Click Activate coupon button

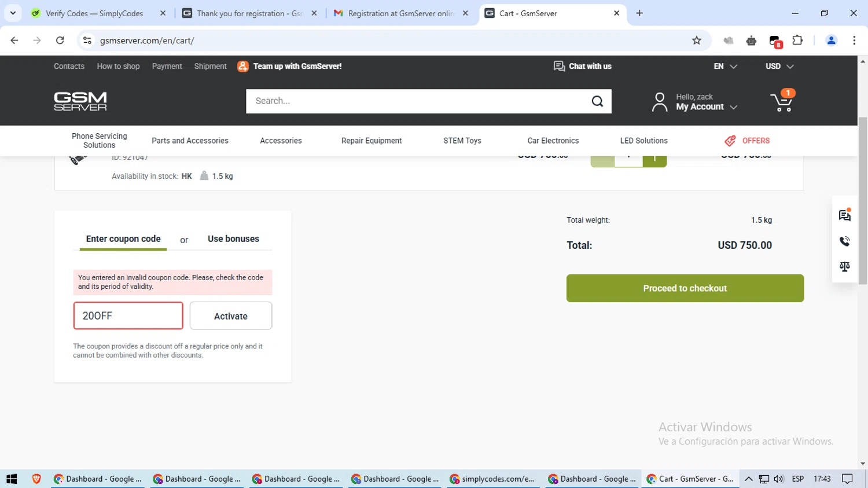pos(231,315)
